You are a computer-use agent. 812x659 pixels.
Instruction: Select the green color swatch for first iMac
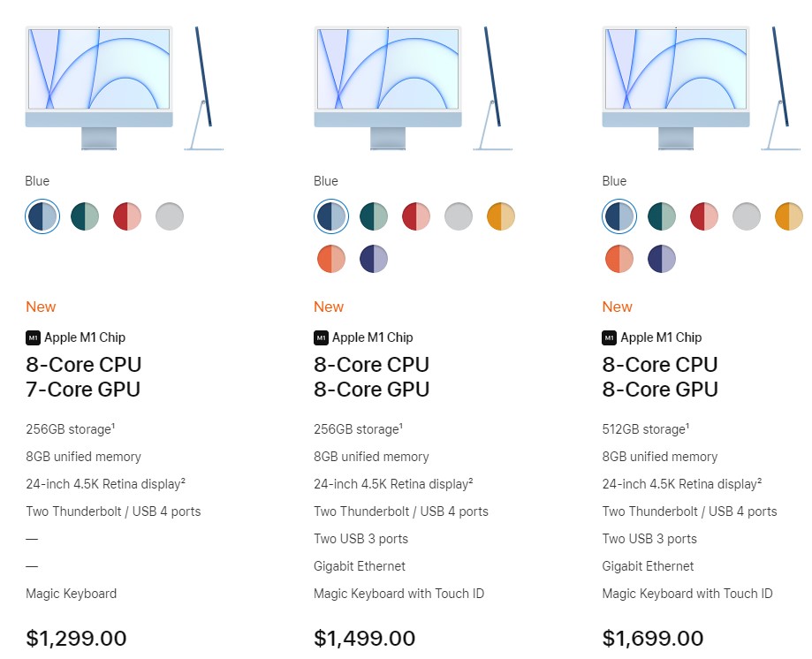(84, 216)
